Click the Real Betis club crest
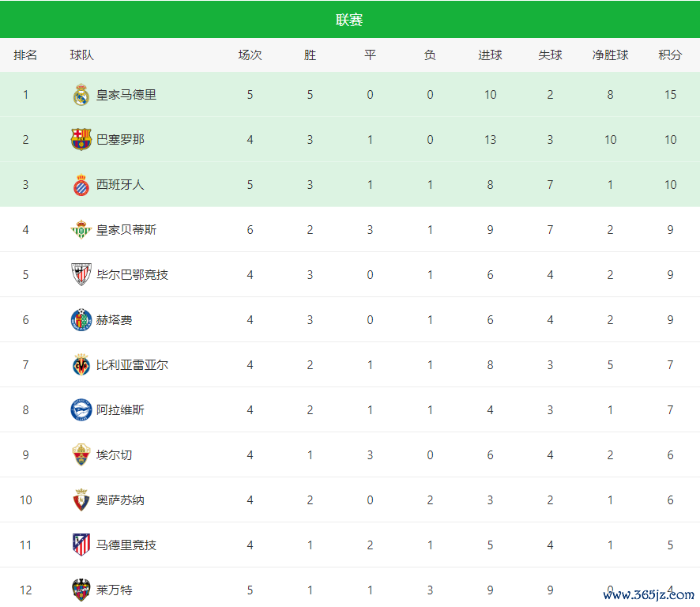The width and height of the screenshot is (700, 607). tap(81, 230)
